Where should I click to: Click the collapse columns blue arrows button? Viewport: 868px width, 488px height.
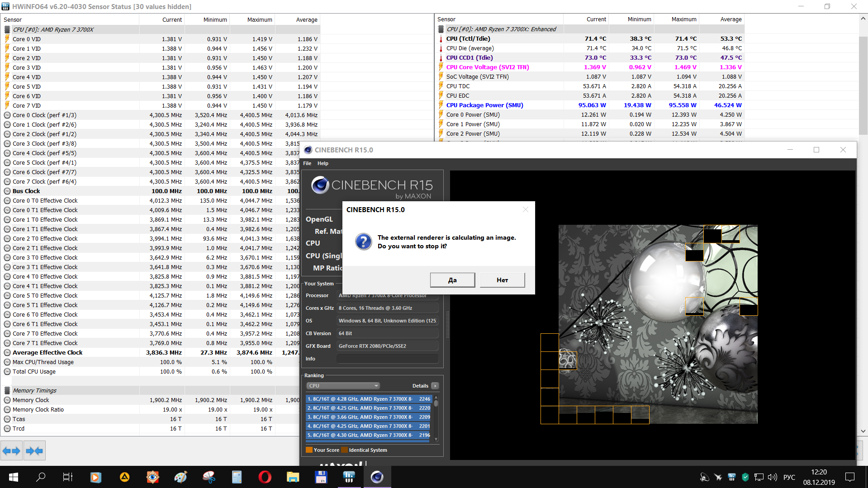pos(34,450)
